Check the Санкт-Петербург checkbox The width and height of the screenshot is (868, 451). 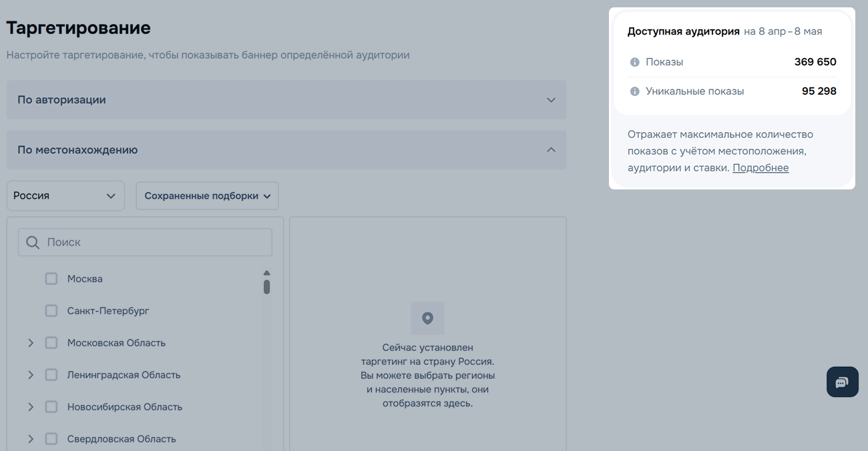[x=51, y=311]
